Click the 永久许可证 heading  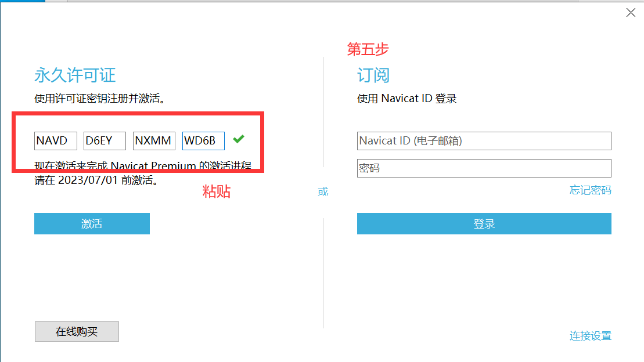click(x=75, y=75)
